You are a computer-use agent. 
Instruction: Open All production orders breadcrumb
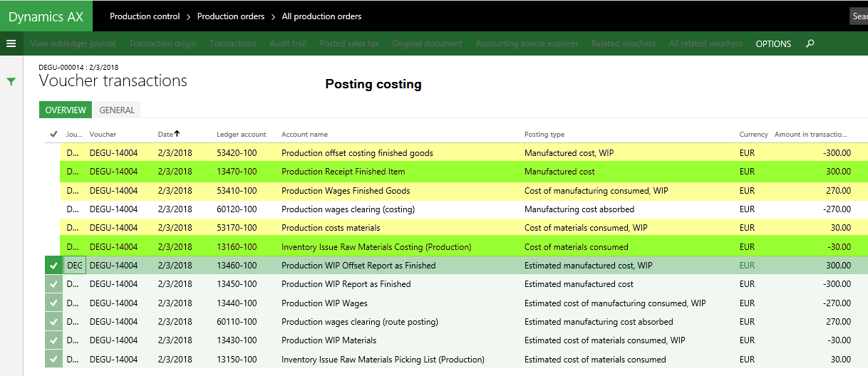pos(321,16)
